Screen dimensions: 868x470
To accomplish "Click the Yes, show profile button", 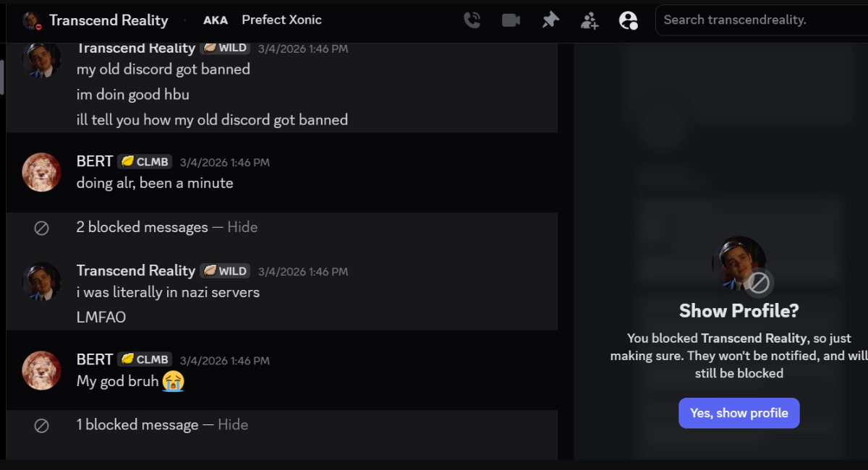I will click(x=739, y=413).
